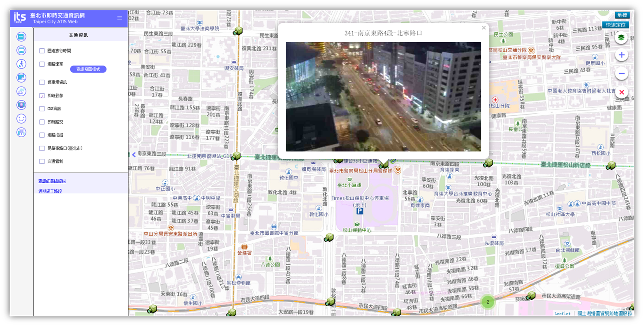
Task: Enable 易肇事路口(臺北市) checkbox
Action: tap(42, 148)
